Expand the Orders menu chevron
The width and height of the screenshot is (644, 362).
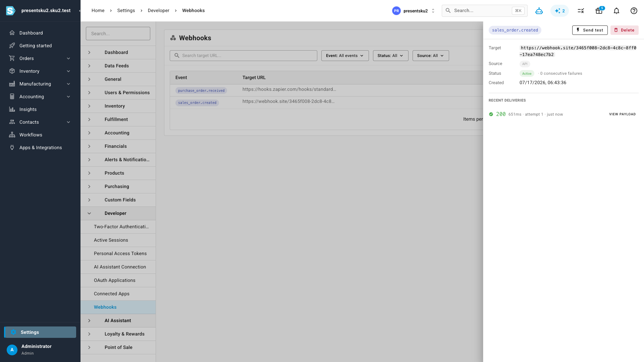[68, 58]
